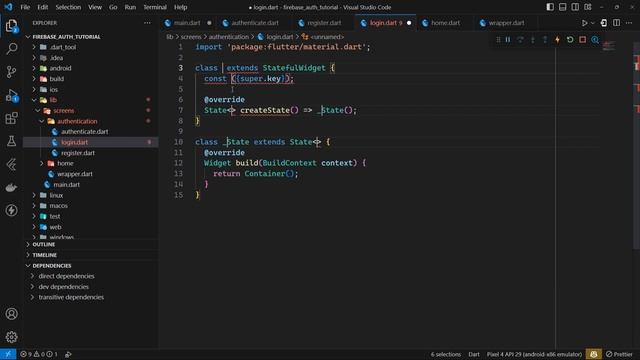The image size is (640, 360).
Task: Collapse the authentication folder
Action: (x=77, y=121)
